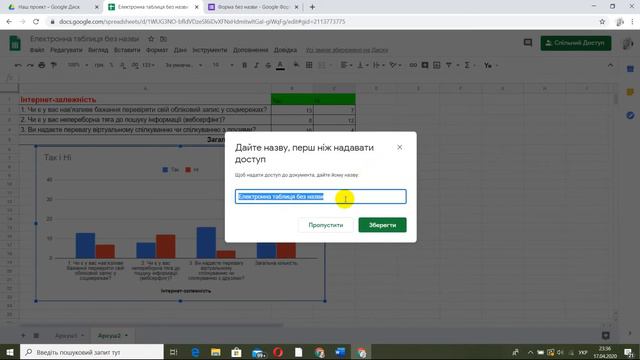
Task: Open the text color picker (underlined A)
Action: click(x=280, y=65)
